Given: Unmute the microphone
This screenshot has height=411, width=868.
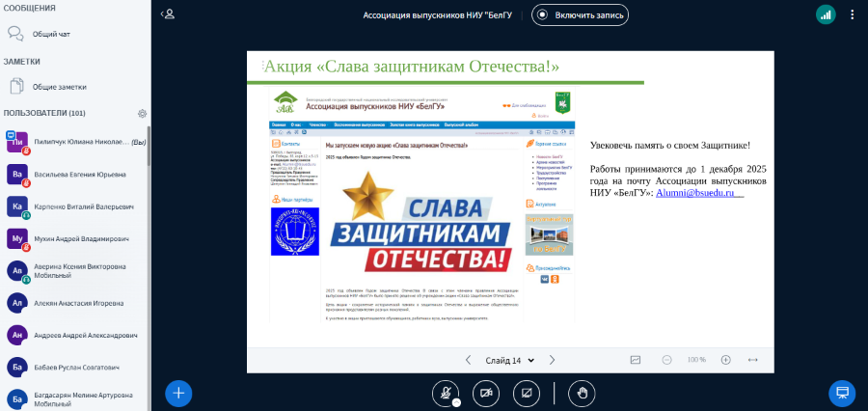Looking at the screenshot, I should coord(445,394).
